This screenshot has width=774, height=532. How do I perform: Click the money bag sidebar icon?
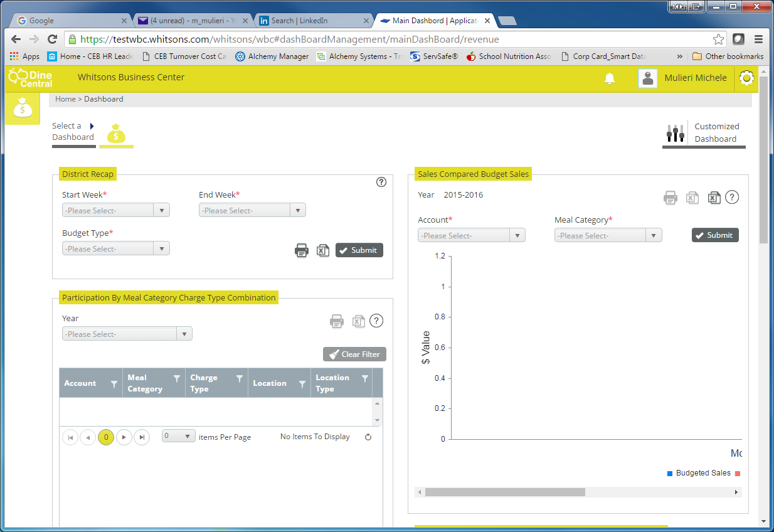[x=23, y=108]
